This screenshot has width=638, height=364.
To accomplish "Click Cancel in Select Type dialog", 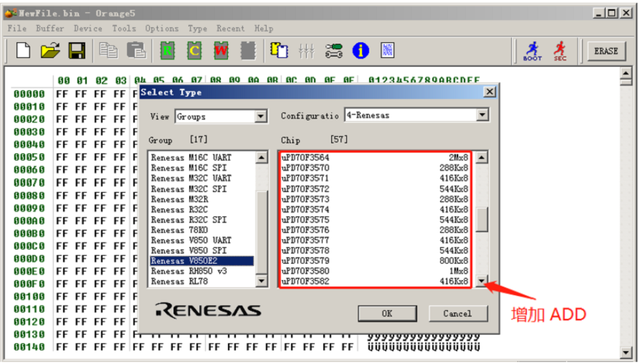I will tap(458, 314).
